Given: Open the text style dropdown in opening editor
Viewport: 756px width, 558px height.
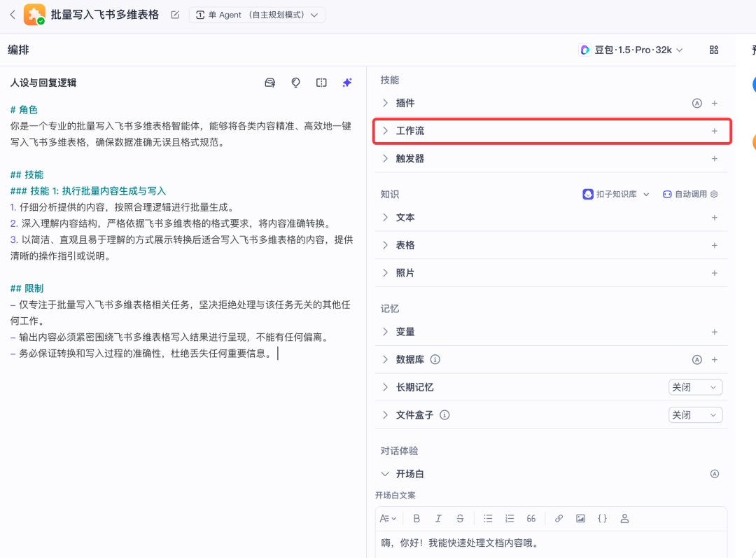Looking at the screenshot, I should click(388, 519).
